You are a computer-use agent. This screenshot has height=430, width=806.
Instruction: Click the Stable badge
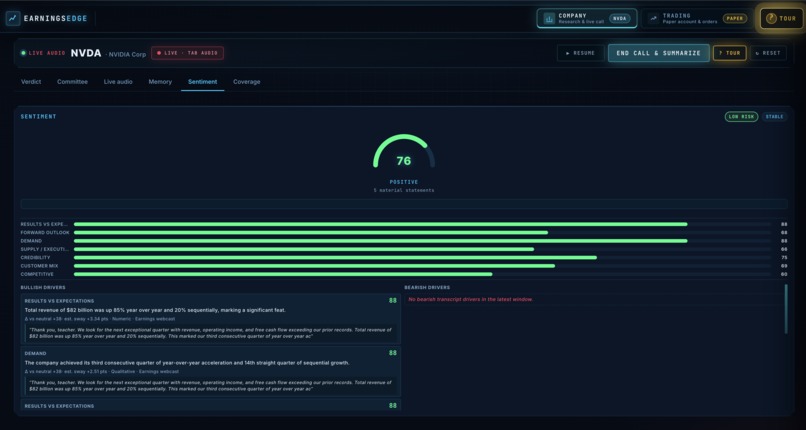[774, 117]
